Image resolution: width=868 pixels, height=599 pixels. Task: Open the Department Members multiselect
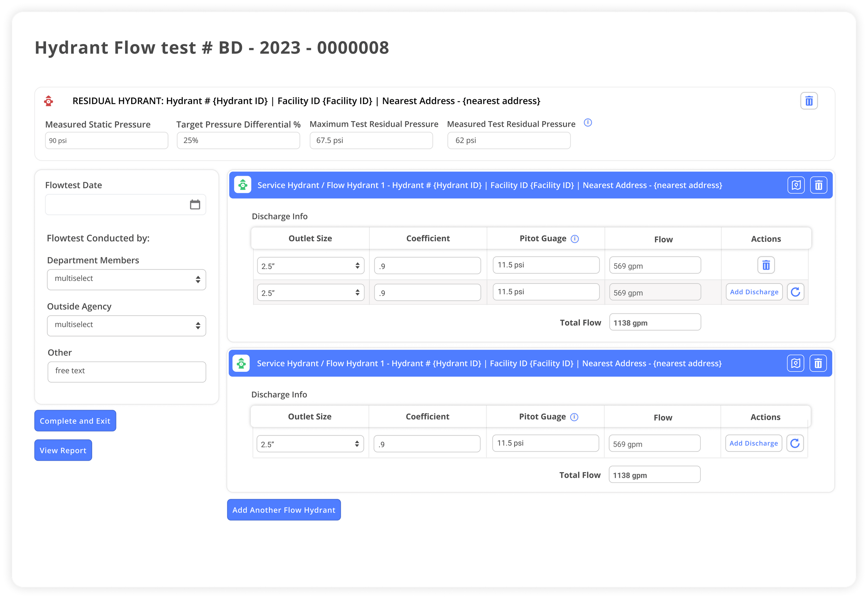pos(126,279)
